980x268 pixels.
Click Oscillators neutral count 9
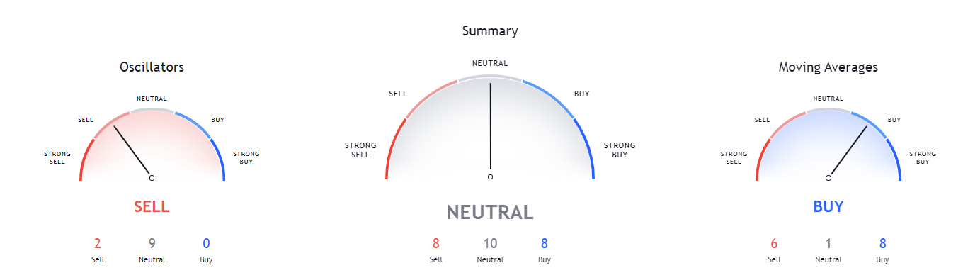[152, 244]
